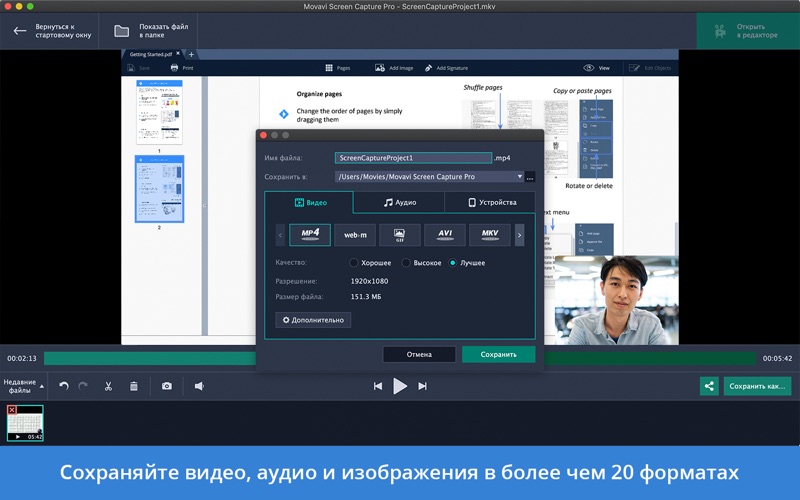Choose MKV output format
The width and height of the screenshot is (800, 500).
click(490, 235)
